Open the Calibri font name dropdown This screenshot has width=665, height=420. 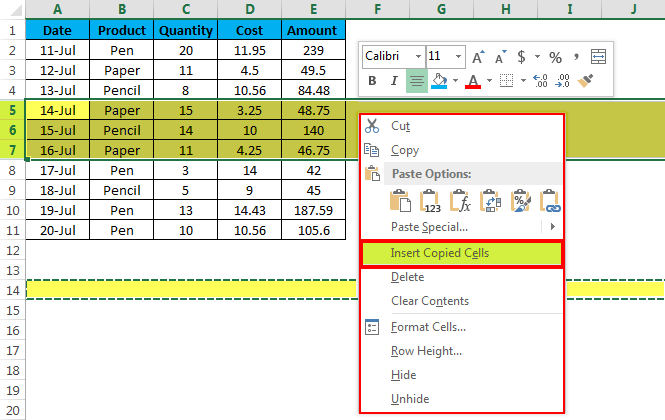pyautogui.click(x=417, y=57)
